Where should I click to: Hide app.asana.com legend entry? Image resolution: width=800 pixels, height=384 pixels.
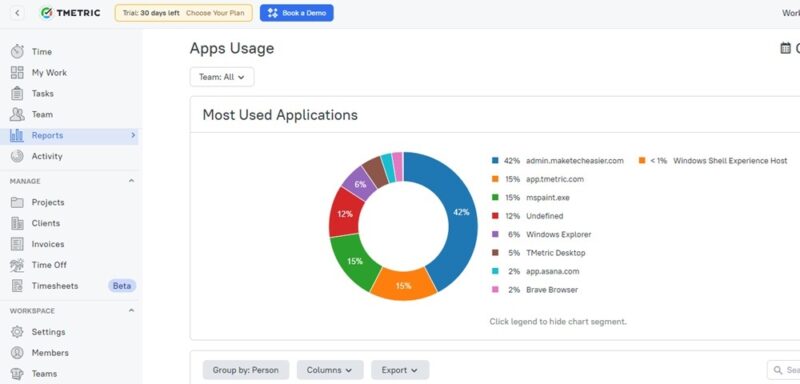click(x=535, y=271)
